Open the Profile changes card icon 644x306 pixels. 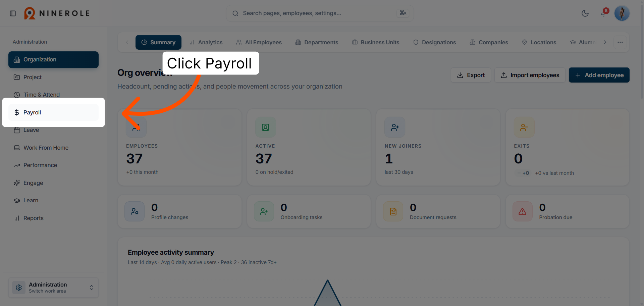click(135, 211)
